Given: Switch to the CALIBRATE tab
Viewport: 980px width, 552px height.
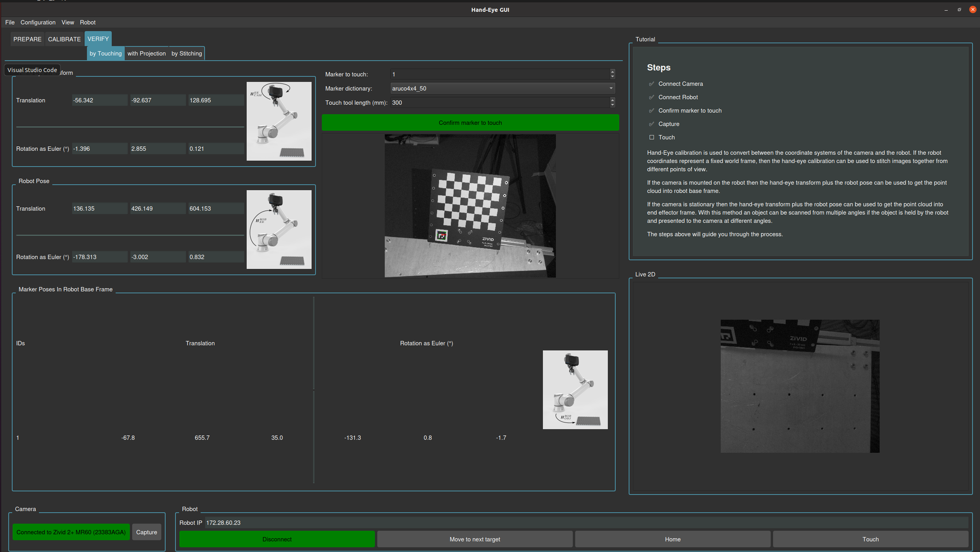Looking at the screenshot, I should point(64,39).
